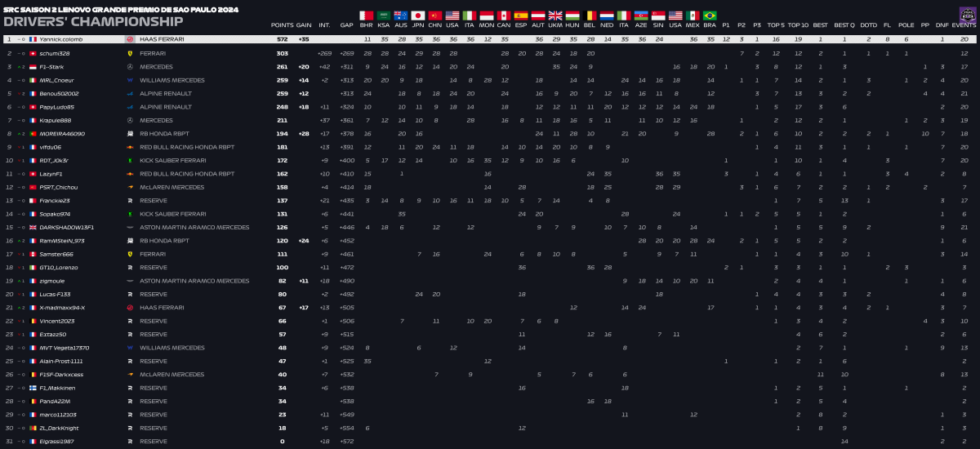Click the RB logo in MOREIRA46090's row
Screen dimensions: 980x449
coord(131,133)
